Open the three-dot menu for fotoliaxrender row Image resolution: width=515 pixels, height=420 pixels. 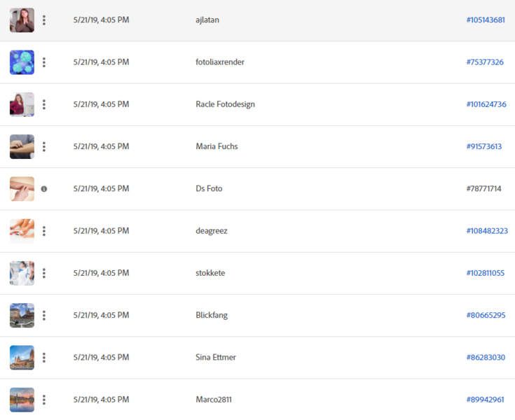(44, 62)
